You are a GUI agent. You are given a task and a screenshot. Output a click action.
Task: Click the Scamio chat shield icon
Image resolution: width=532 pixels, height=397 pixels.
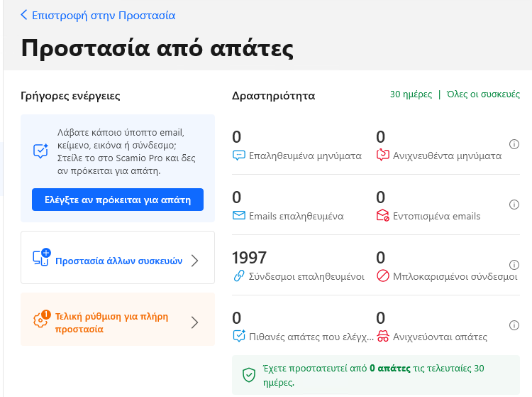pyautogui.click(x=40, y=151)
